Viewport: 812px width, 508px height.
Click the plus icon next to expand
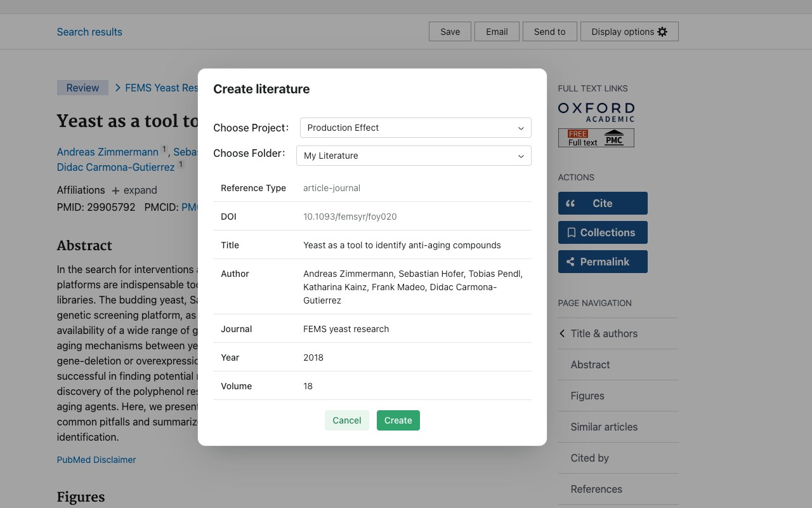115,190
